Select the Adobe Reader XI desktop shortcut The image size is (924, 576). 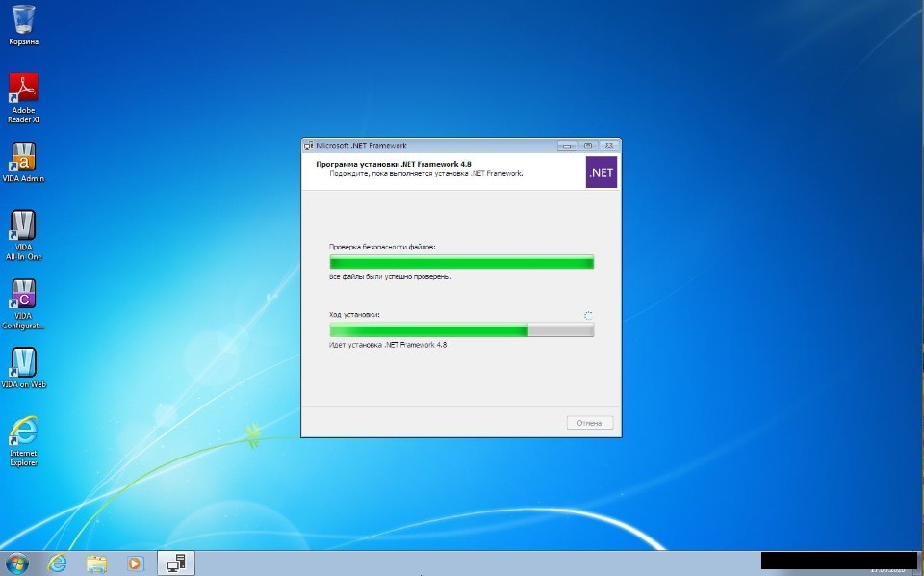coord(23,98)
